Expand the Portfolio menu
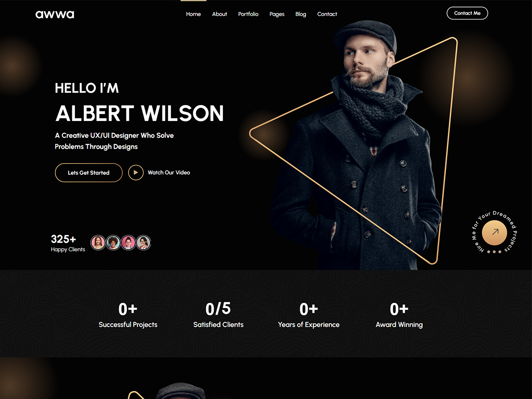The height and width of the screenshot is (399, 532). pyautogui.click(x=248, y=14)
